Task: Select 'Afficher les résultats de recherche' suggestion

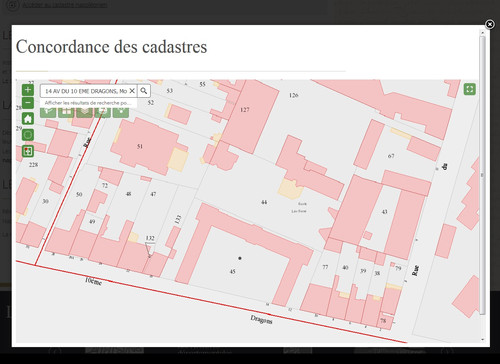Action: point(88,103)
